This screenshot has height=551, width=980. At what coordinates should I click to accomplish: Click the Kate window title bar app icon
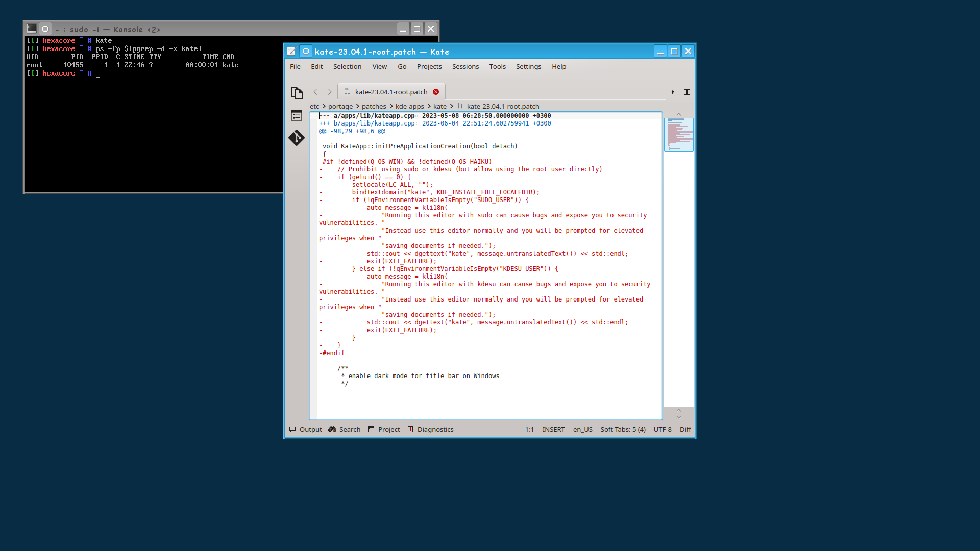(x=291, y=51)
